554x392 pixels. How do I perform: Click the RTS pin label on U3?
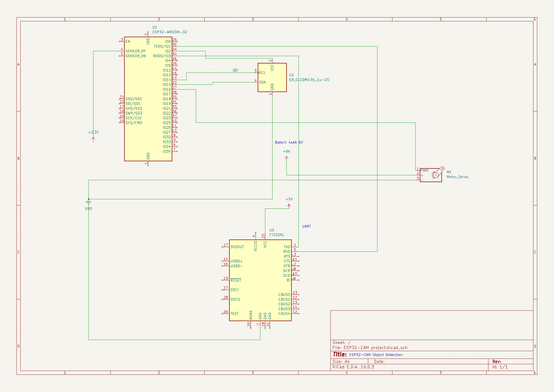[x=287, y=256]
